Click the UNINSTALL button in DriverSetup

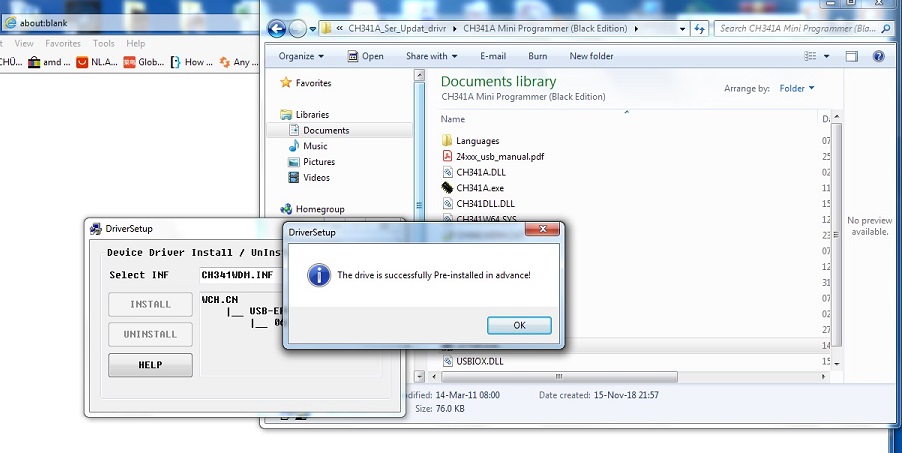(150, 334)
